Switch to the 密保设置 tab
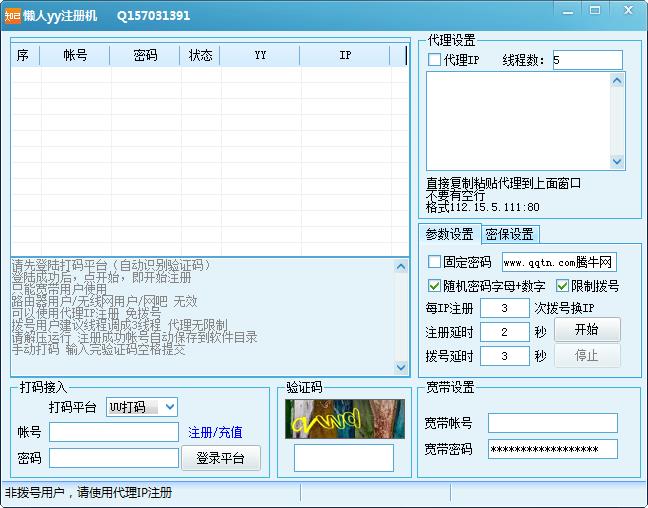The image size is (648, 508). (509, 234)
